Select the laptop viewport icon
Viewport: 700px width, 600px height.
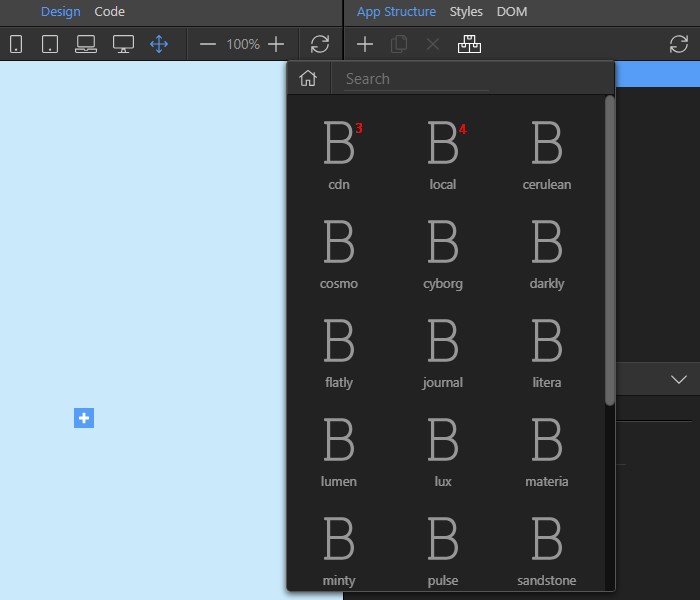coord(86,44)
